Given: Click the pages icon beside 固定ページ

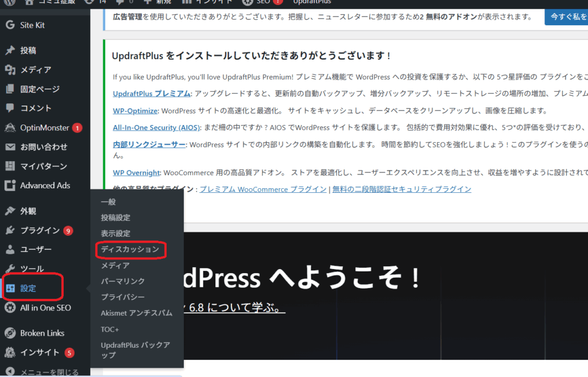Looking at the screenshot, I should tap(10, 89).
